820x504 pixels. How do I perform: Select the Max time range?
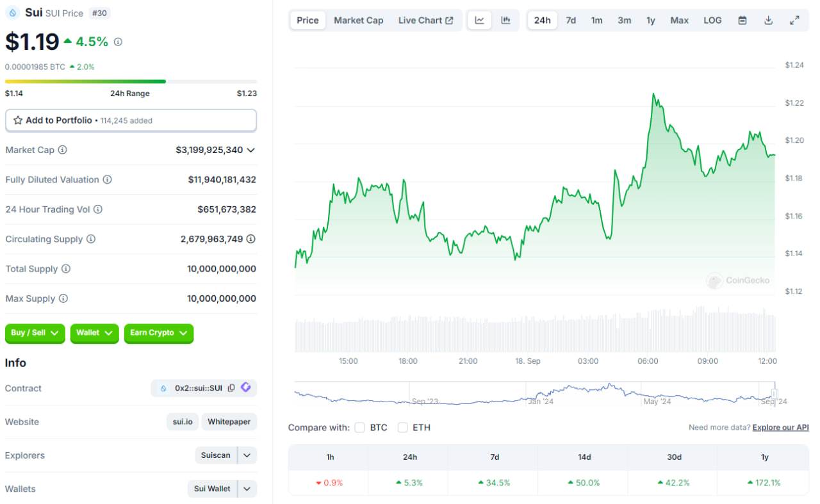tap(680, 20)
